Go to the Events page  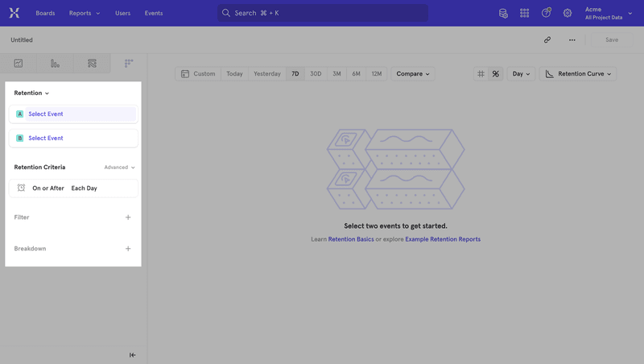pos(154,13)
